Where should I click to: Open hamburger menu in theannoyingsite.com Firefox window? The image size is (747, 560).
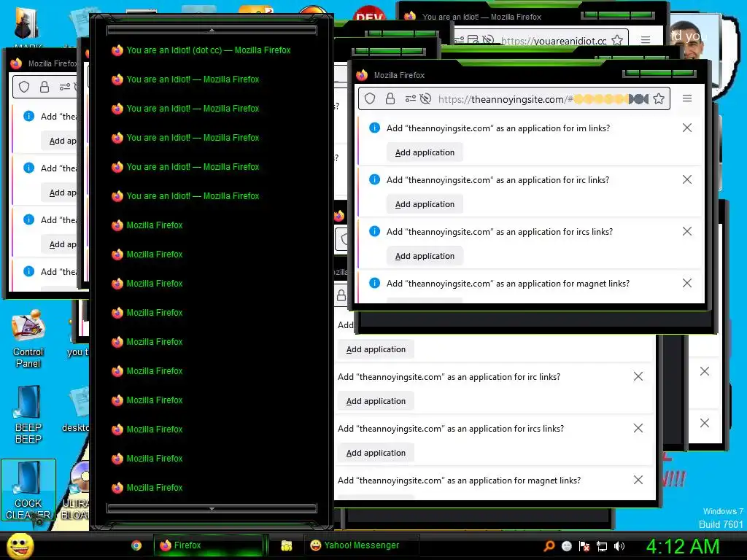(687, 98)
